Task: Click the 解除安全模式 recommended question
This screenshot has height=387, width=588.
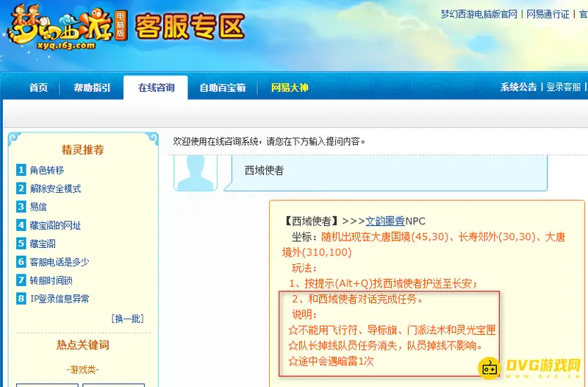Action: click(56, 188)
